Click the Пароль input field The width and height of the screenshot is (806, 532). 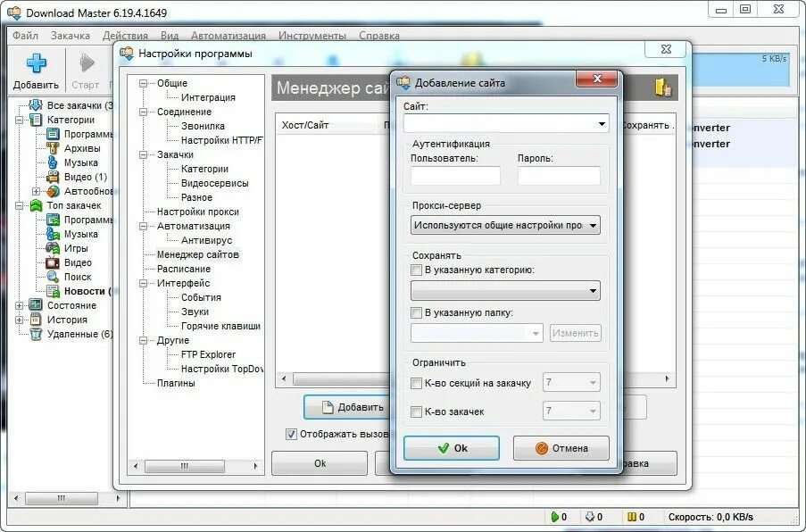tap(559, 175)
